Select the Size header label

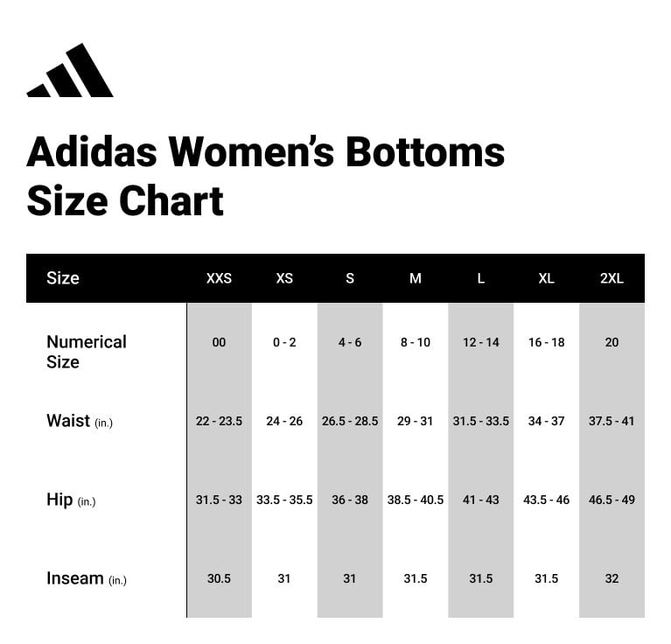tap(63, 278)
